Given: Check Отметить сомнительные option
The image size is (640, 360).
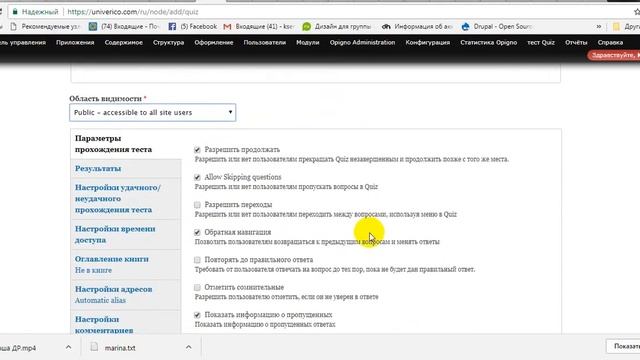Looking at the screenshot, I should [197, 287].
